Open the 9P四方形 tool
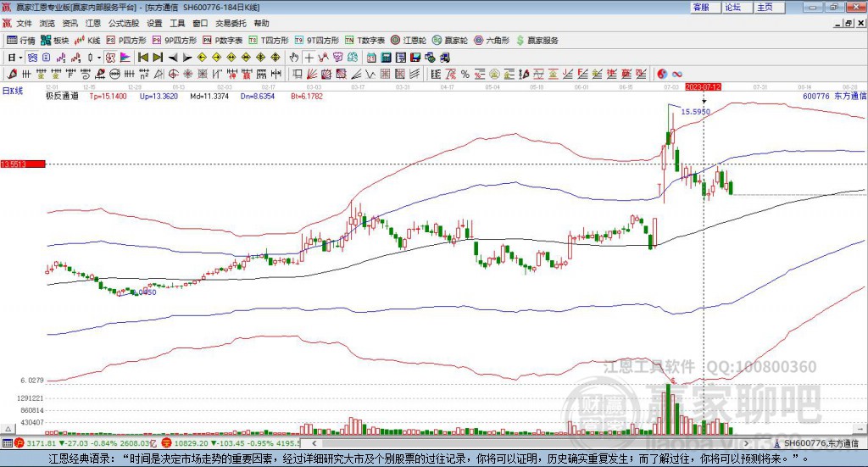 (x=175, y=41)
